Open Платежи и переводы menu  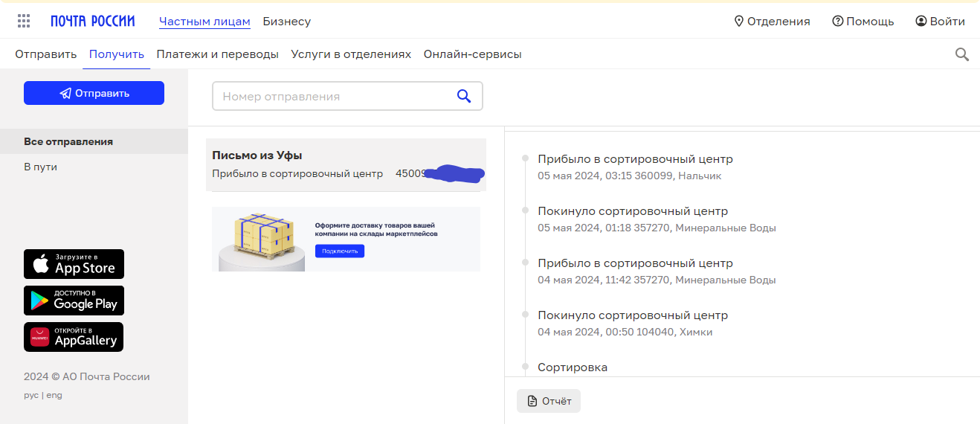point(217,54)
